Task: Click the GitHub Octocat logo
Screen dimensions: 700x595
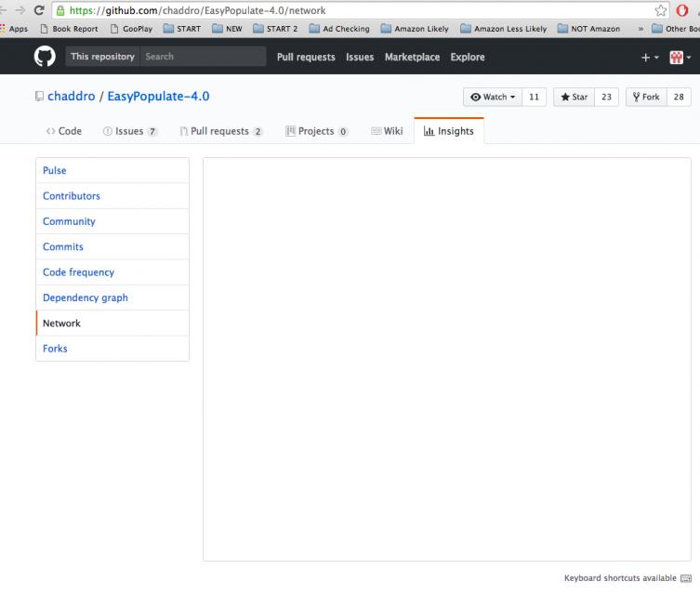Action: tap(45, 57)
